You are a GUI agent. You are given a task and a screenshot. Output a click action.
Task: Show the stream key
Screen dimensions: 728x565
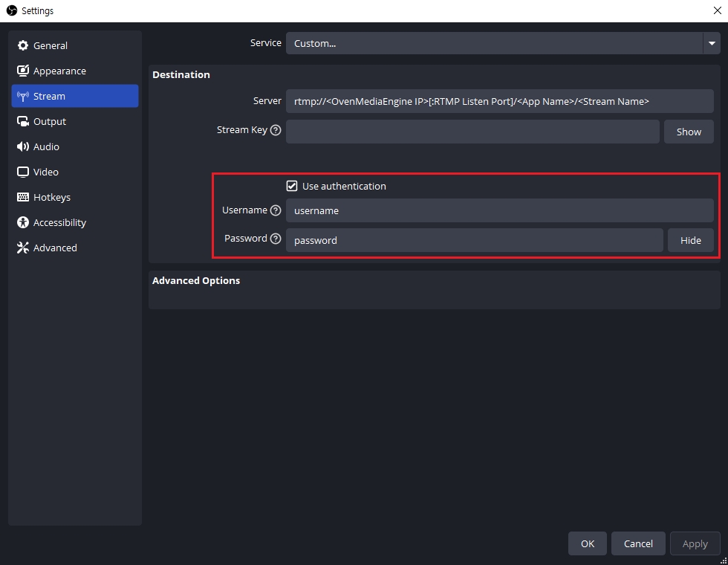pyautogui.click(x=688, y=132)
